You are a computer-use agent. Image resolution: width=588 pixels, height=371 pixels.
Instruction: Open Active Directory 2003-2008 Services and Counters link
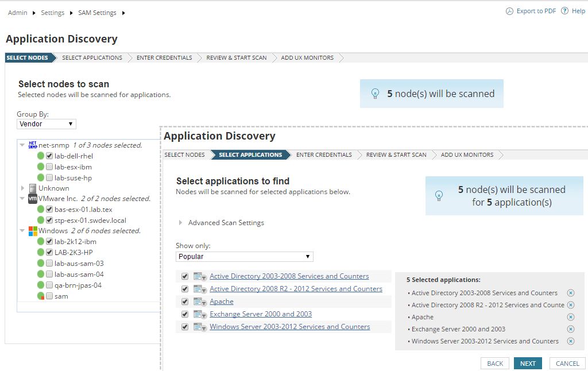tap(289, 276)
